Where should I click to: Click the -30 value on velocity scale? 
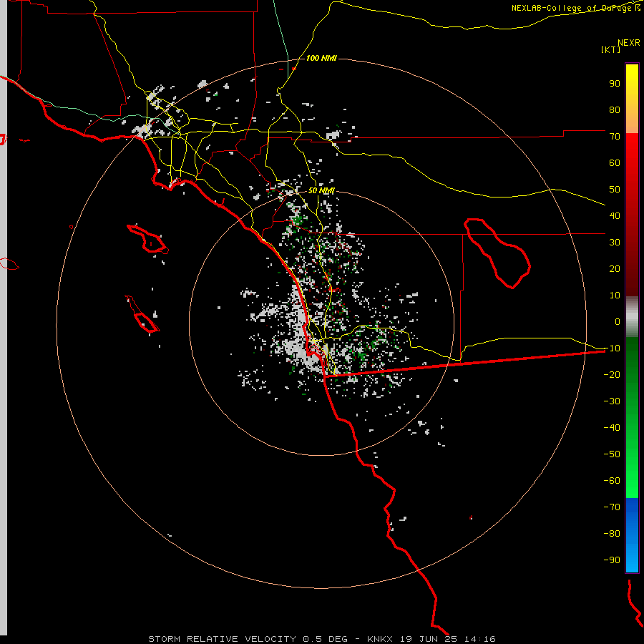(x=612, y=401)
